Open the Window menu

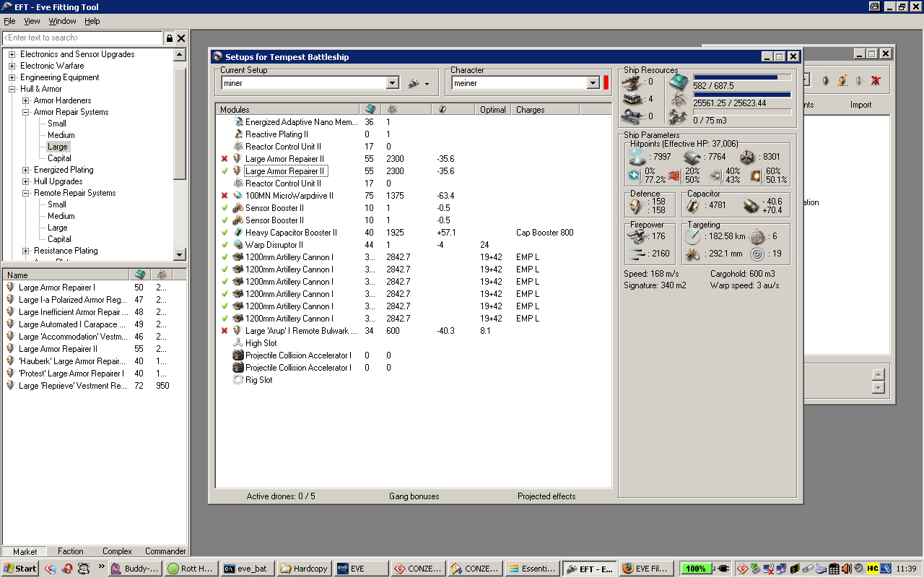[x=63, y=21]
